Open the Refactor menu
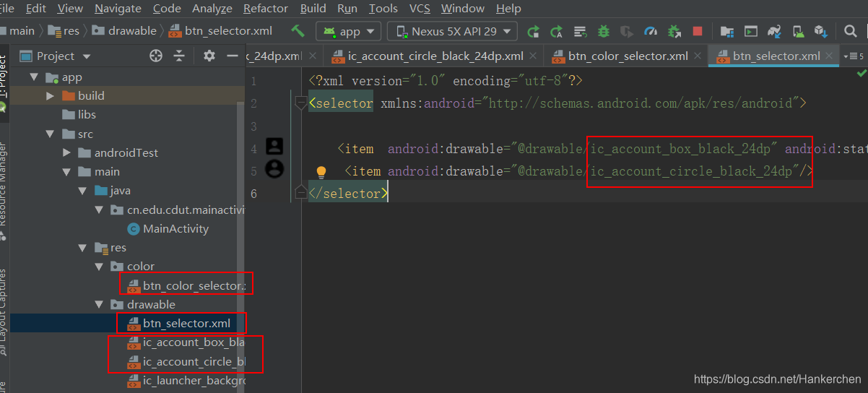 pyautogui.click(x=266, y=9)
